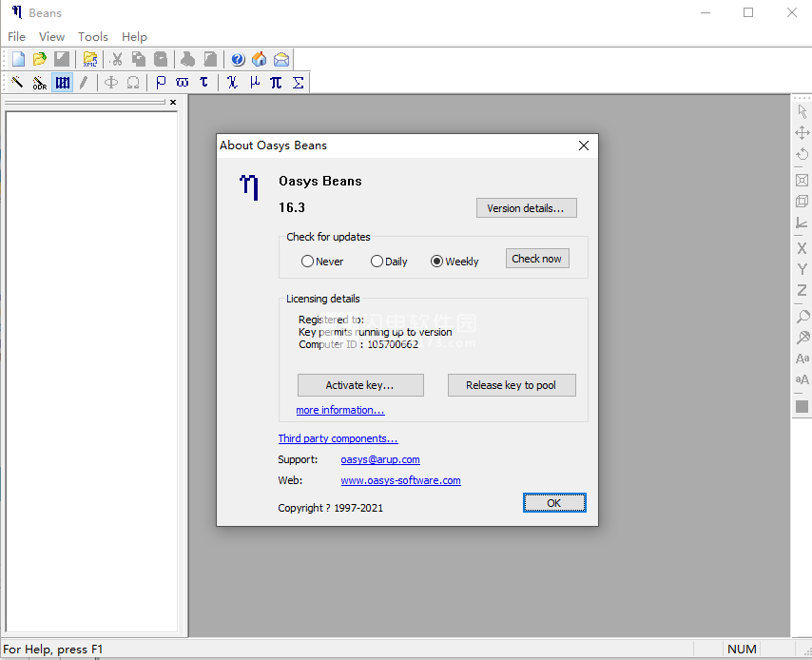This screenshot has width=812, height=660.
Task: Confirm the About dialog with OK
Action: coord(554,502)
